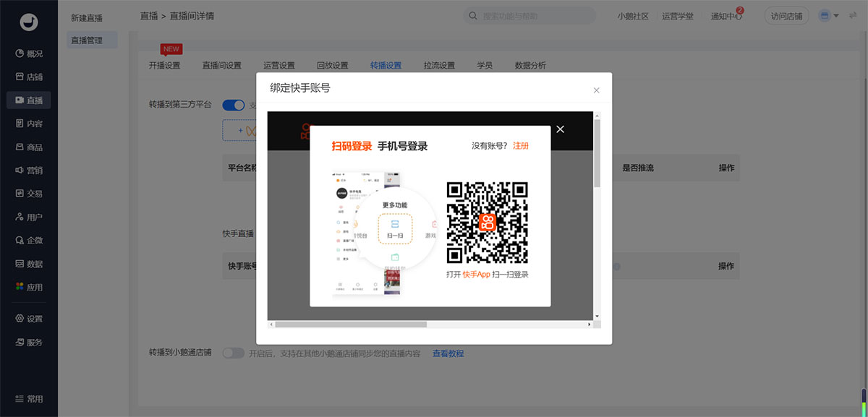Viewport: 868px width, 417px height.
Task: Click the Xiaoetong logo at top left
Action: (29, 22)
